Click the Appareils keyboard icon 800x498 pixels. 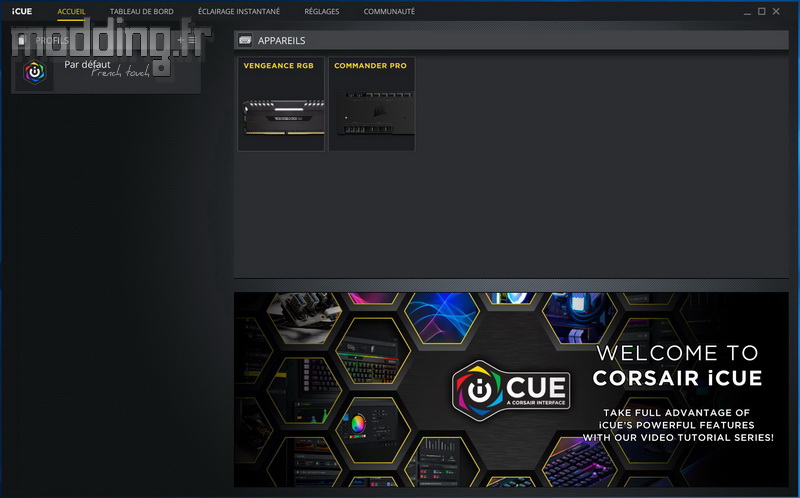pos(245,40)
